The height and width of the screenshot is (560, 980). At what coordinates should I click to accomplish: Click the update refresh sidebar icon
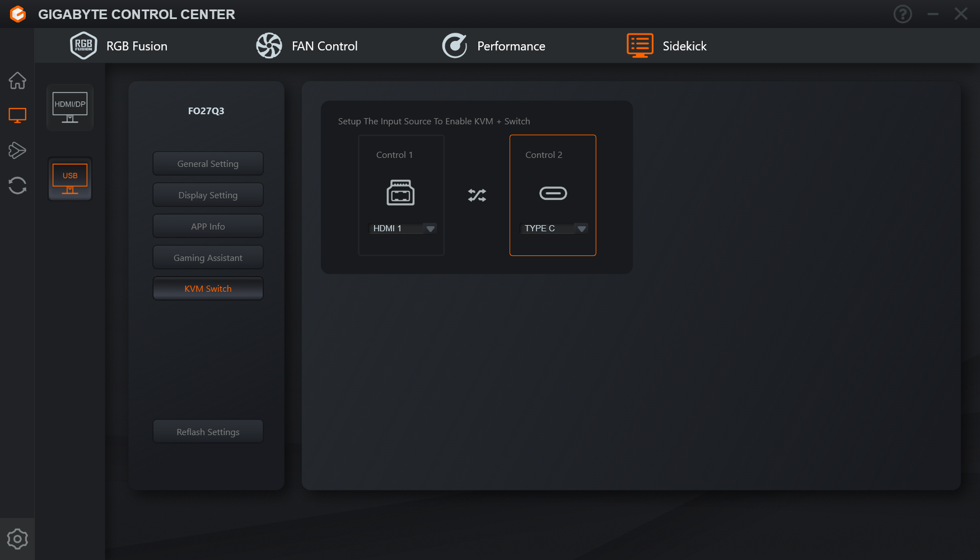(x=17, y=185)
